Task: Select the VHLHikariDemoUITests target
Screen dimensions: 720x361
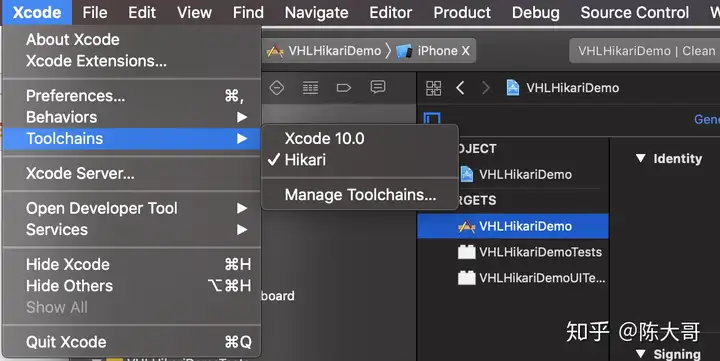Action: click(x=531, y=278)
